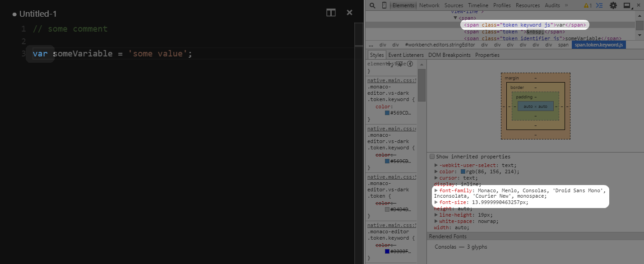Expand the font-family computed property
The width and height of the screenshot is (644, 264).
[436, 190]
